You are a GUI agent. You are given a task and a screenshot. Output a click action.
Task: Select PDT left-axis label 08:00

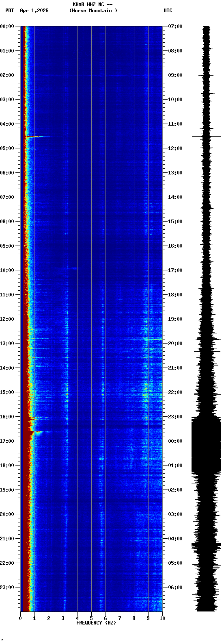coord(7,222)
